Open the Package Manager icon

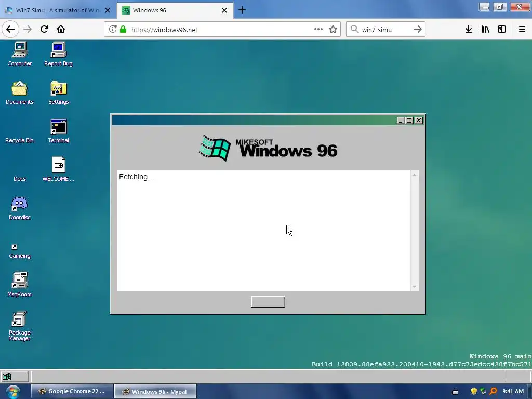point(19,326)
